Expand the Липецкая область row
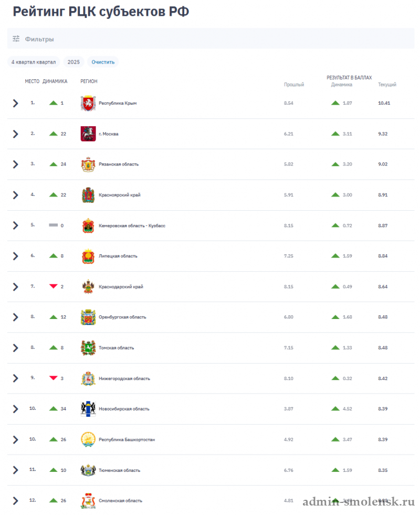The height and width of the screenshot is (515, 420). click(15, 256)
